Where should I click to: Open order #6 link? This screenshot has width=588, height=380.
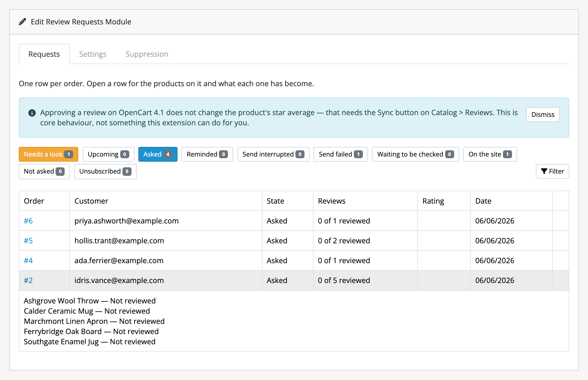click(28, 221)
